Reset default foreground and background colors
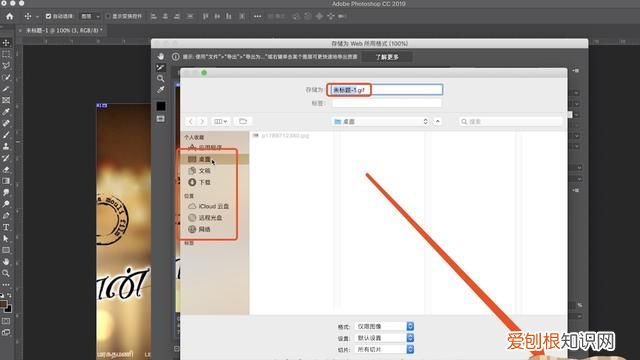Viewport: 640px width, 360px height. (x=2, y=295)
